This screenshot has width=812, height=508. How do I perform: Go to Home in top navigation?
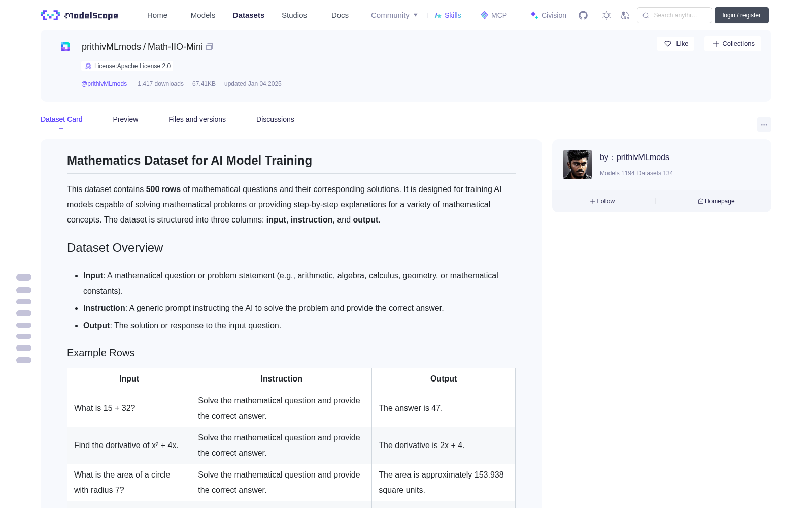157,15
